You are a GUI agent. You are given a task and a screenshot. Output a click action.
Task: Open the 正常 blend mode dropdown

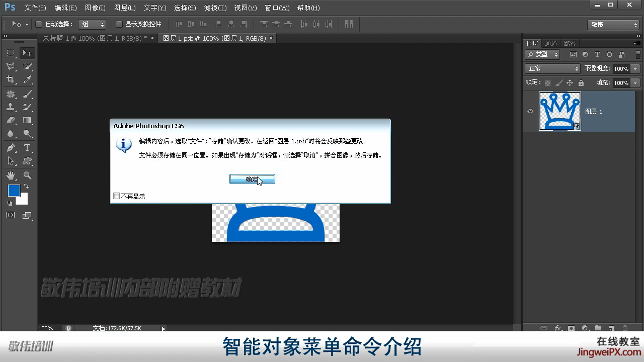(553, 68)
